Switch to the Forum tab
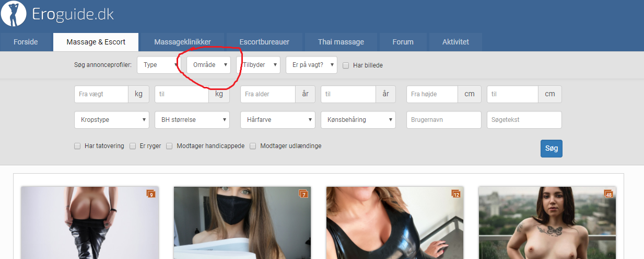The width and height of the screenshot is (644, 259). [x=402, y=42]
